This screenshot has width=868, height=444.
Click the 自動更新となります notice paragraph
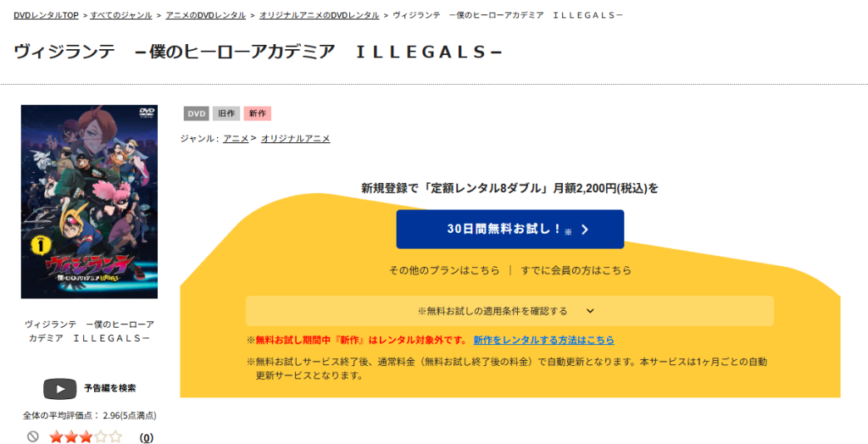coord(507,369)
